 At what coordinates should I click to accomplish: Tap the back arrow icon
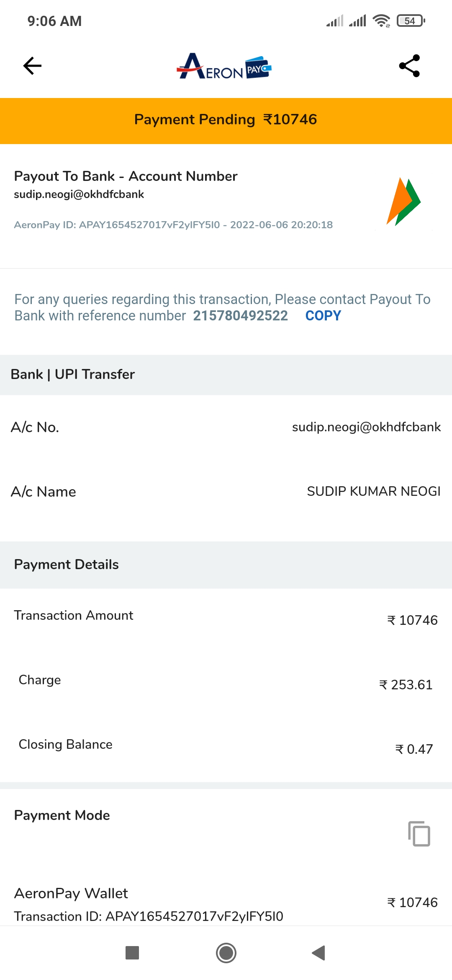coord(32,66)
